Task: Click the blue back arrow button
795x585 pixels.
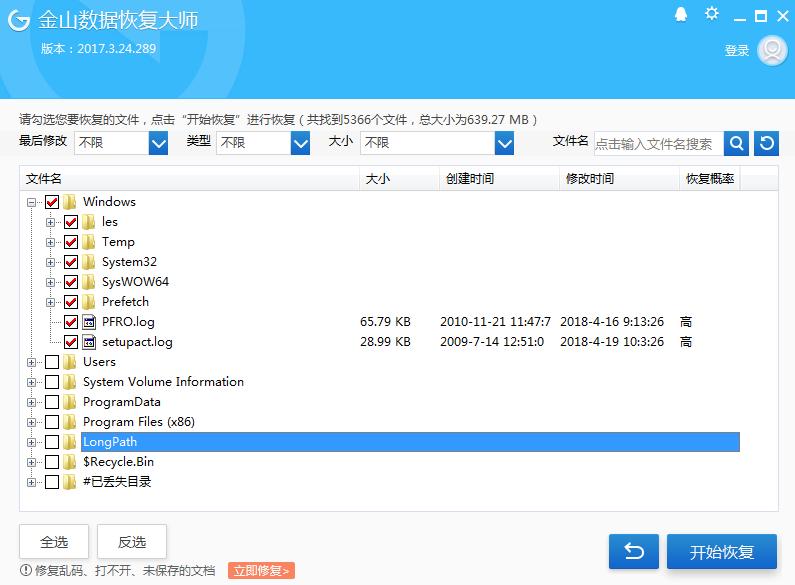Action: [x=634, y=552]
